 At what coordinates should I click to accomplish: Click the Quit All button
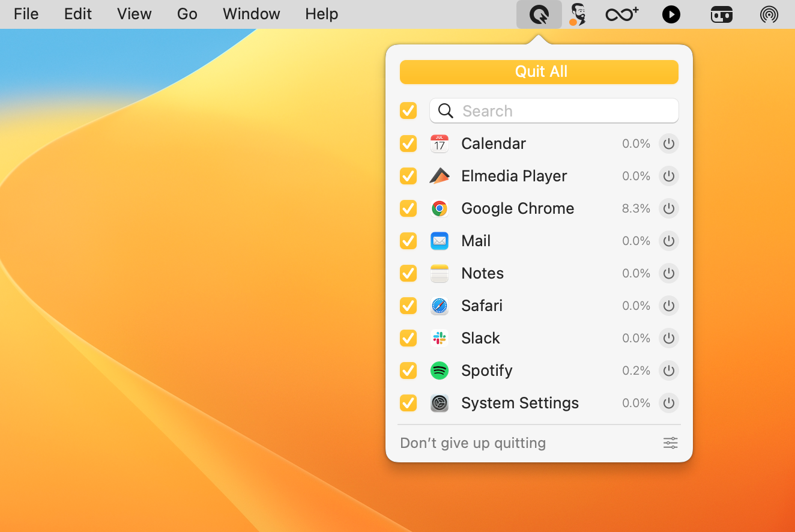539,72
